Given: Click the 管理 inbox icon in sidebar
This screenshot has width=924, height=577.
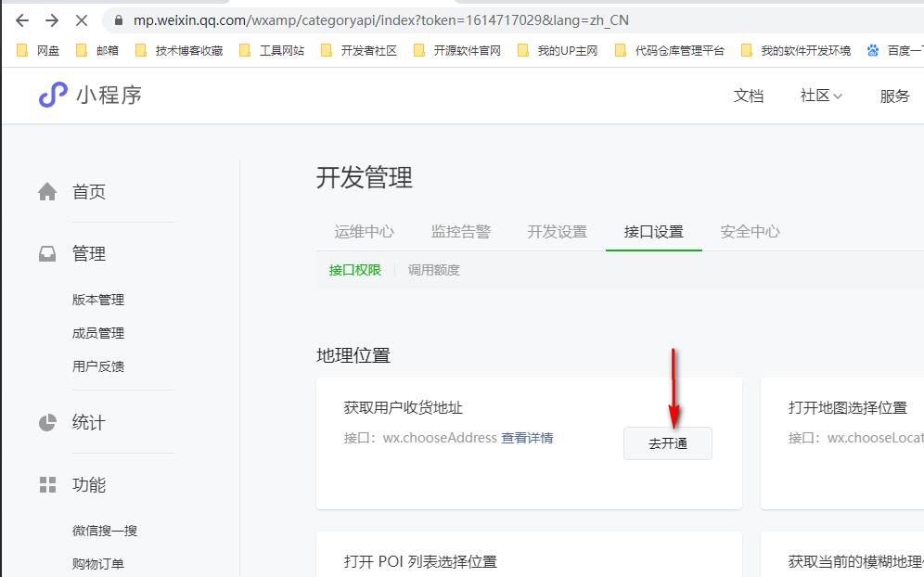Looking at the screenshot, I should (x=47, y=252).
